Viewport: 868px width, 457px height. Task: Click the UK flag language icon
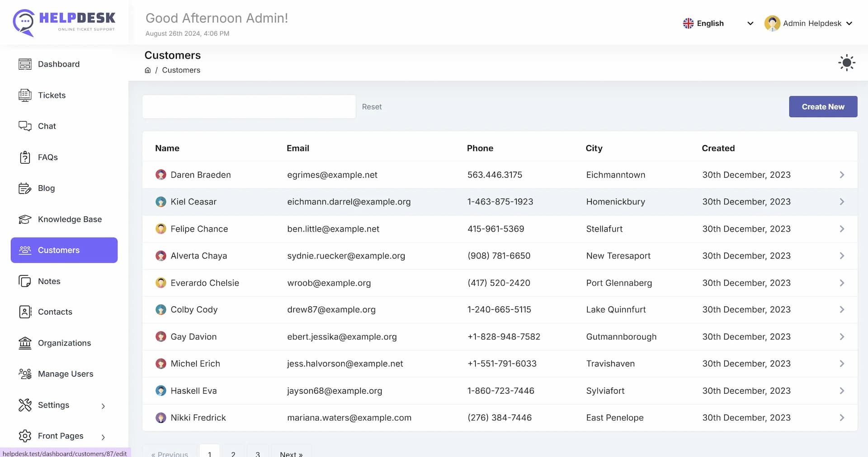(x=688, y=24)
